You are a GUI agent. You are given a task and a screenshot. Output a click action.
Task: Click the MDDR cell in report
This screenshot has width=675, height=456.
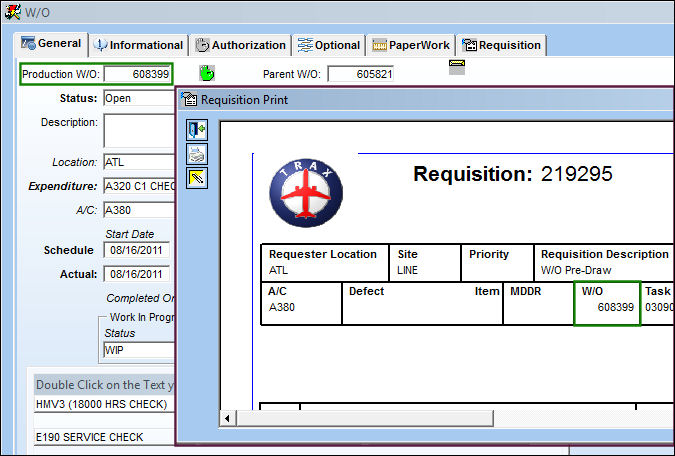[538, 303]
